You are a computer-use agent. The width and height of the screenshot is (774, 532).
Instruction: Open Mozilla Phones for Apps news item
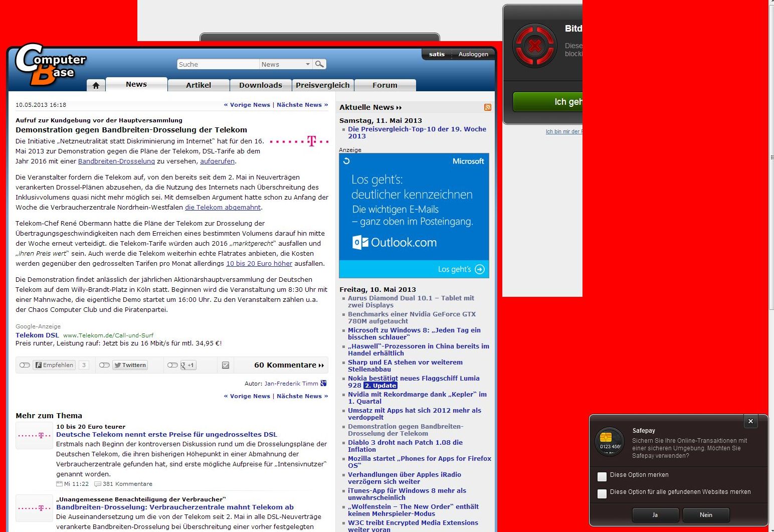point(420,462)
